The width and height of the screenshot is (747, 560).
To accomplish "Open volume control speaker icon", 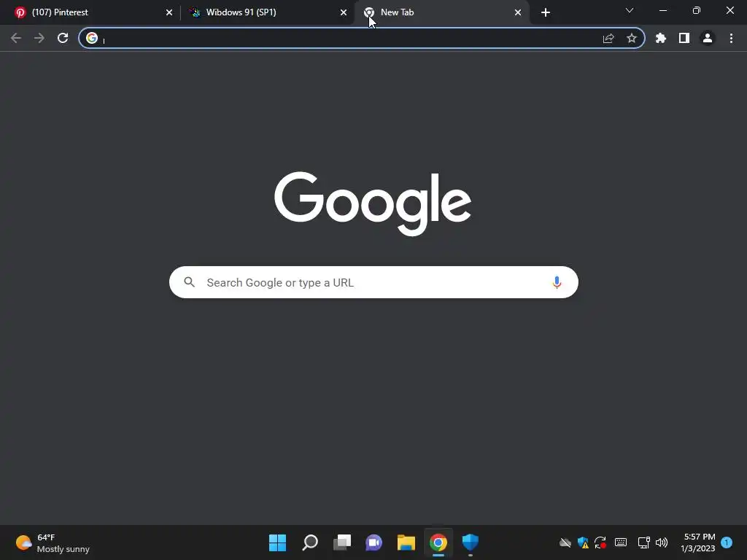I will click(x=662, y=542).
